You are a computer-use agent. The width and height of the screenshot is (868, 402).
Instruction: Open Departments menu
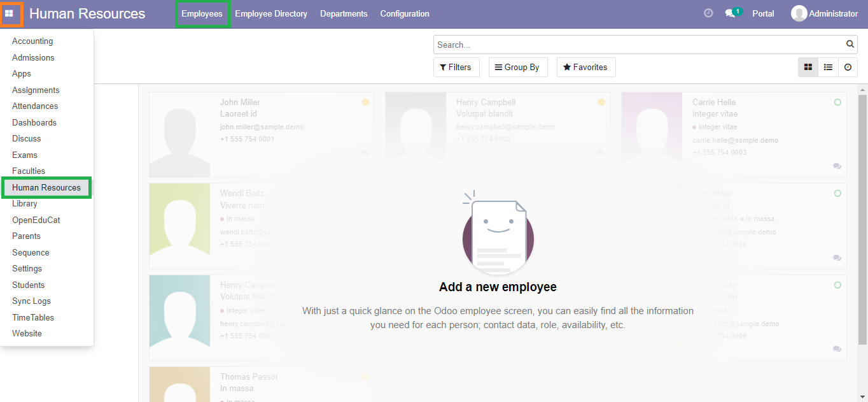click(344, 14)
